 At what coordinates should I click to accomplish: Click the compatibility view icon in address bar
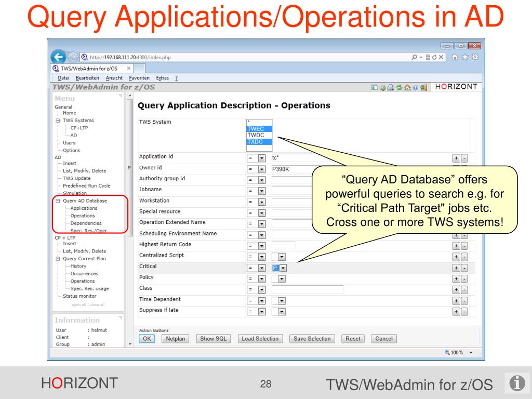point(428,57)
